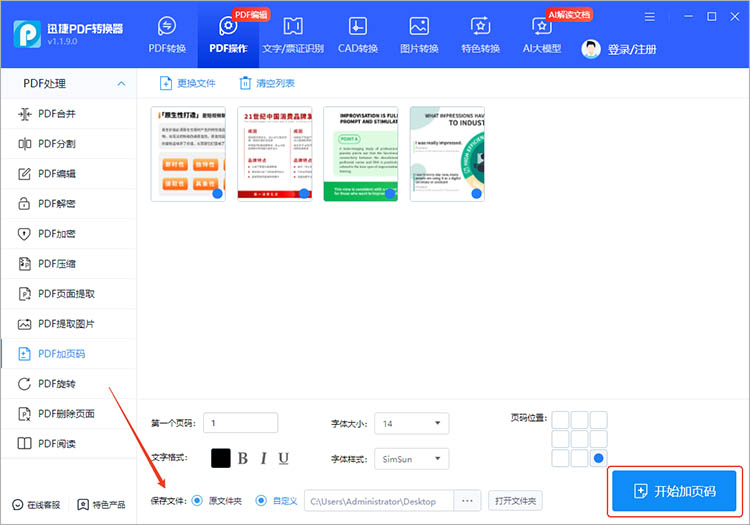Click the browse folder ellipsis button

pyautogui.click(x=467, y=501)
